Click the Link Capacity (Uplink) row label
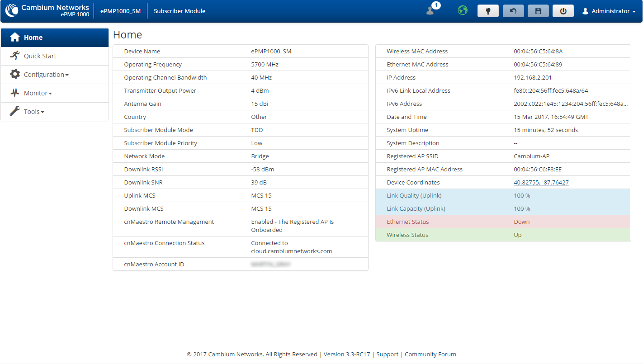 pyautogui.click(x=416, y=208)
